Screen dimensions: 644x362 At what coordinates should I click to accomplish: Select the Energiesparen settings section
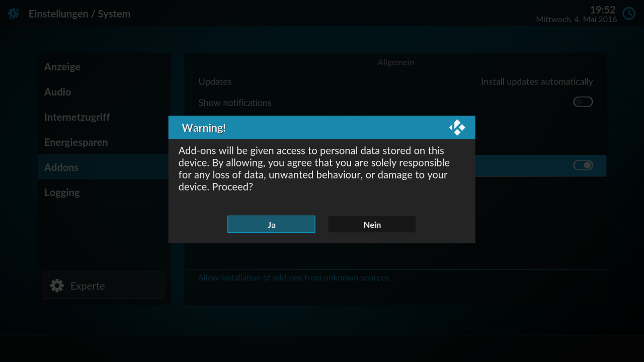[76, 142]
